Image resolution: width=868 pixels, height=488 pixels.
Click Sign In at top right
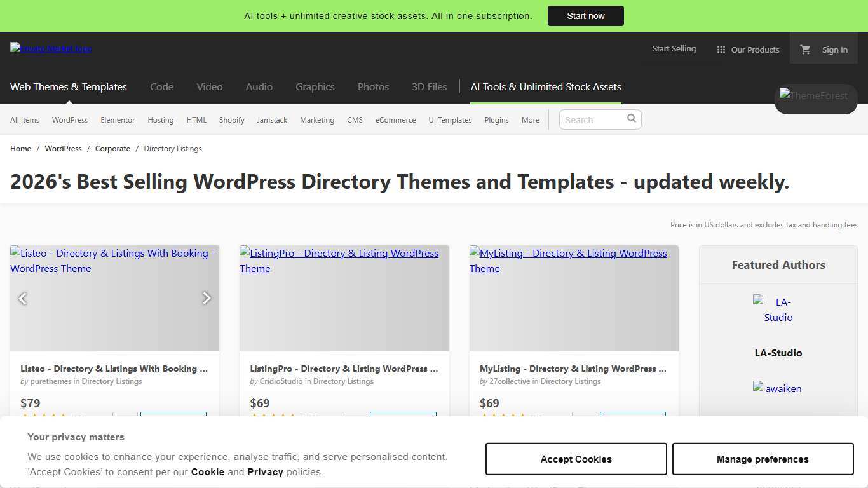click(834, 50)
